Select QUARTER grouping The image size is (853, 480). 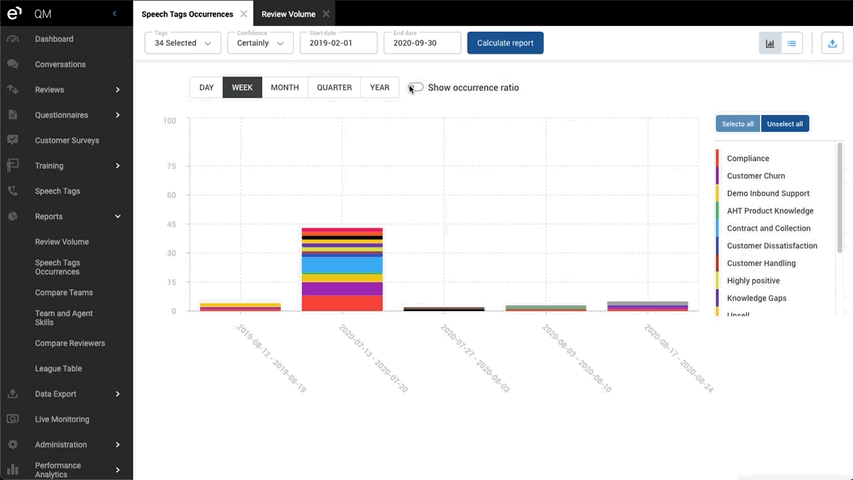pos(334,88)
